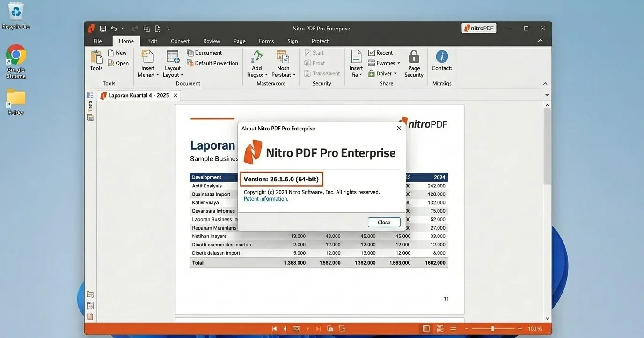The height and width of the screenshot is (338, 644).
Task: Click the Contact info icon
Action: tap(442, 57)
